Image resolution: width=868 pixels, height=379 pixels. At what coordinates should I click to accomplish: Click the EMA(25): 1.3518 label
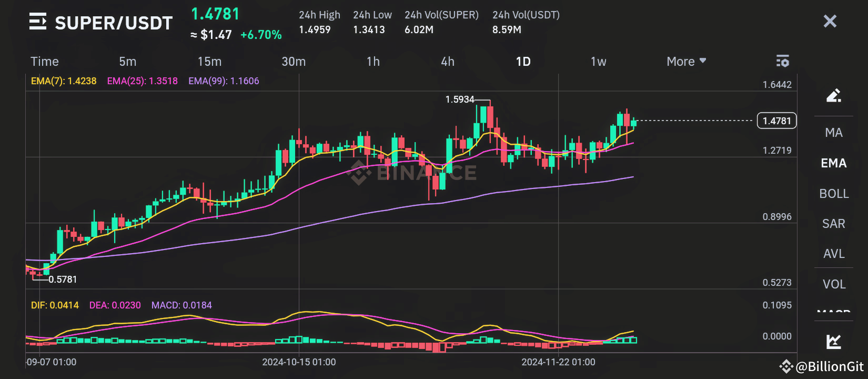click(142, 81)
